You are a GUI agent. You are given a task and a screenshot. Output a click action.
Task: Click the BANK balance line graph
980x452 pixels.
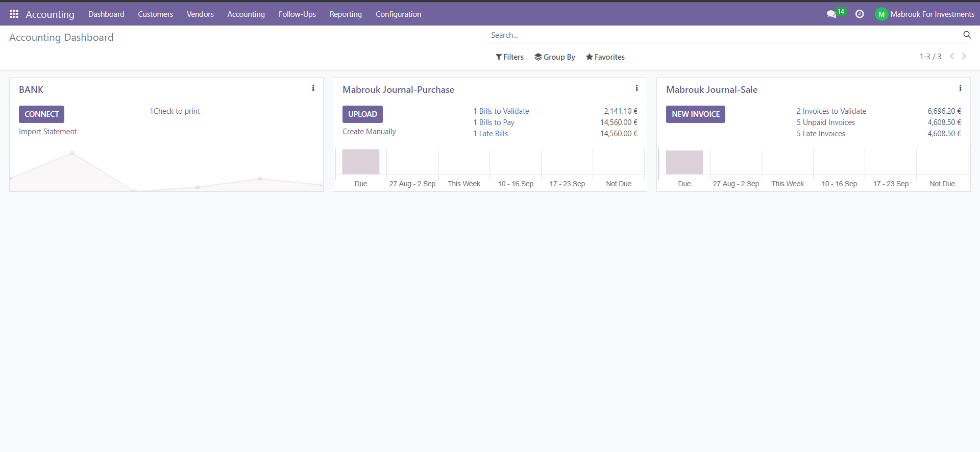(x=166, y=171)
